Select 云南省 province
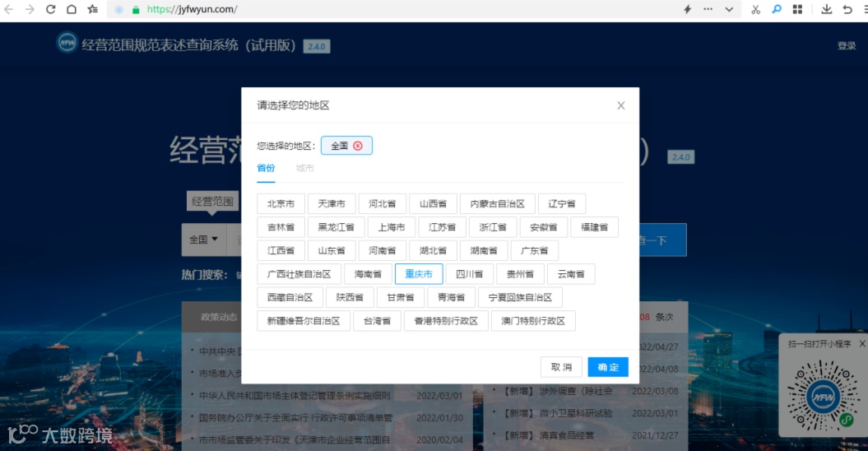Screen dimensions: 868x451 tap(571, 274)
